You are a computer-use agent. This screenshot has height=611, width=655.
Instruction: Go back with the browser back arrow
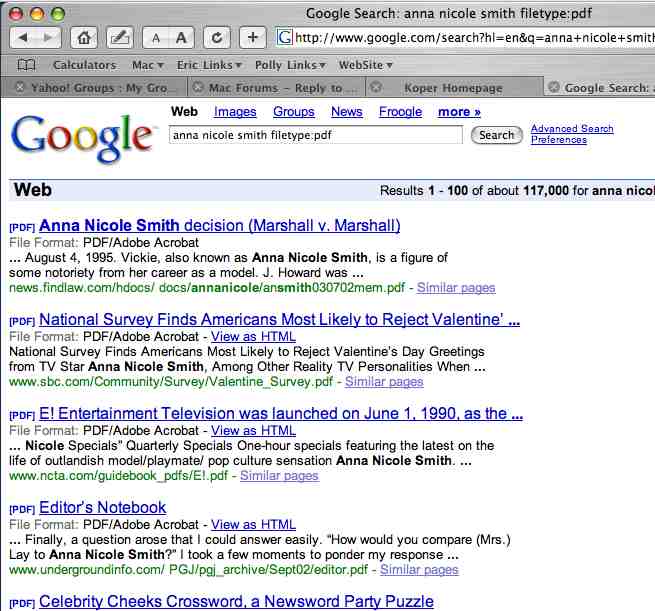tap(23, 38)
